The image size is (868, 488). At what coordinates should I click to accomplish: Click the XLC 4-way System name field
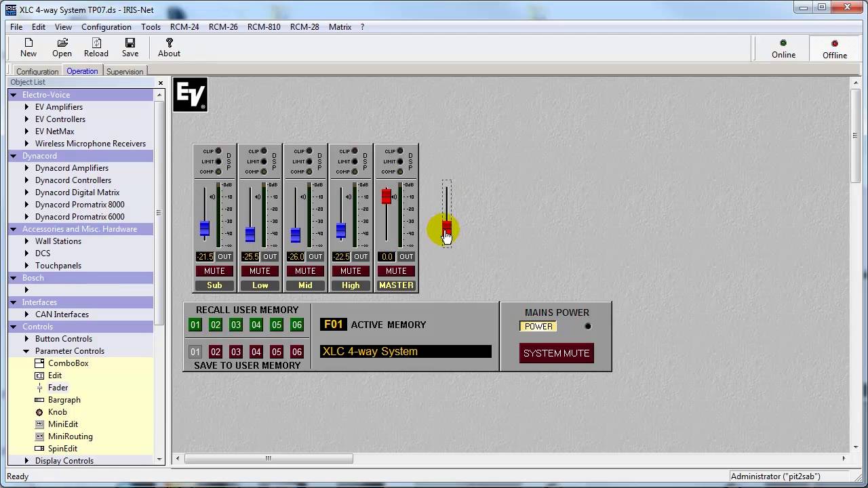coord(406,352)
